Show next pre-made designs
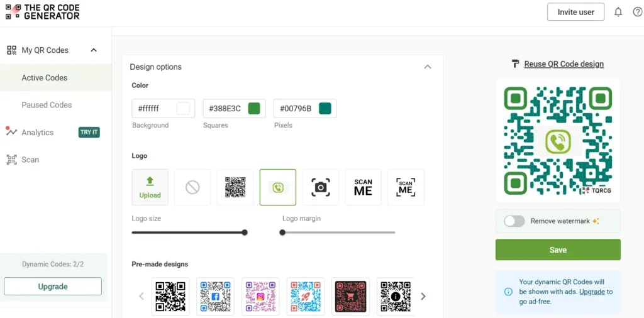The height and width of the screenshot is (318, 644). point(423,296)
